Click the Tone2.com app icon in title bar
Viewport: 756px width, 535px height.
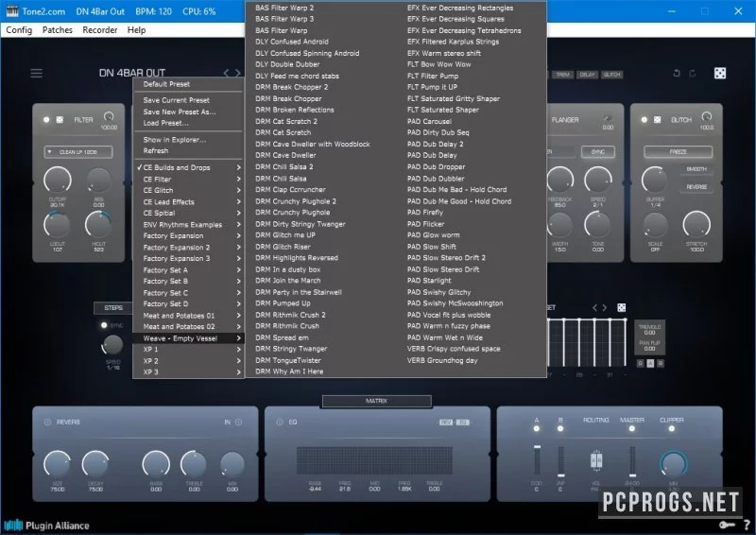pos(12,11)
